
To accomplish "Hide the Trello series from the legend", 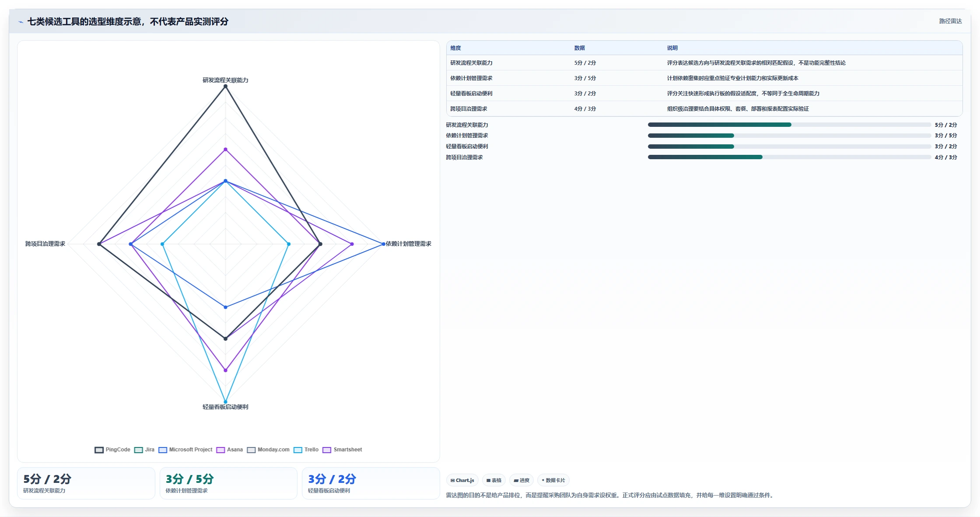I will click(x=306, y=450).
